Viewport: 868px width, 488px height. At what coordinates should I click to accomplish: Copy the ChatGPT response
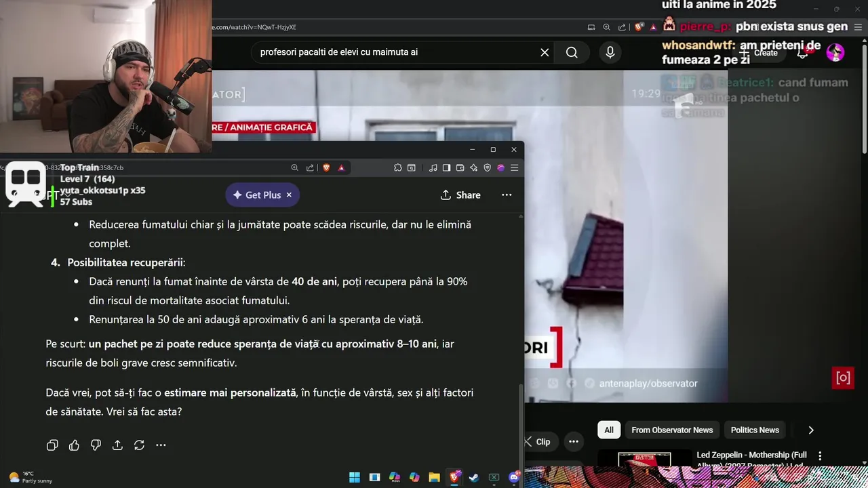(52, 445)
